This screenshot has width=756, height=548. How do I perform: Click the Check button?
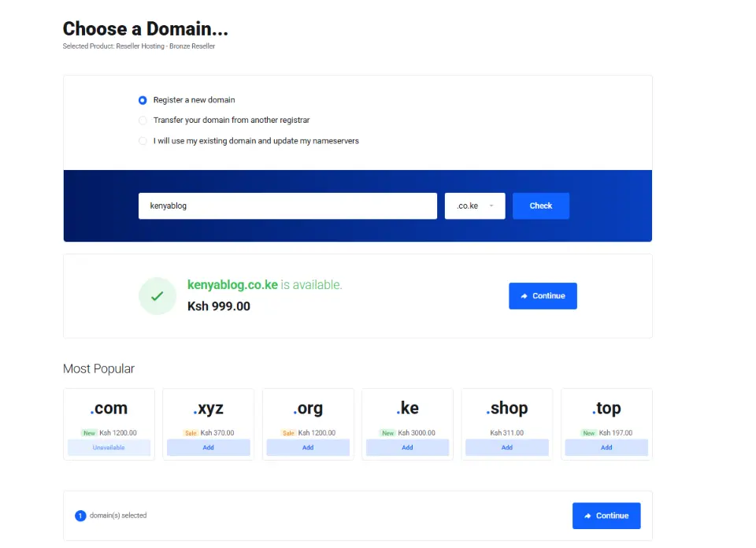coord(541,205)
